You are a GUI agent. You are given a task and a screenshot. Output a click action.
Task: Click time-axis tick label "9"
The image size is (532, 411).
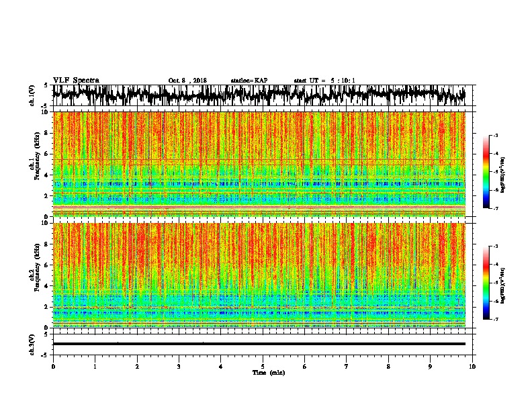[x=430, y=366]
